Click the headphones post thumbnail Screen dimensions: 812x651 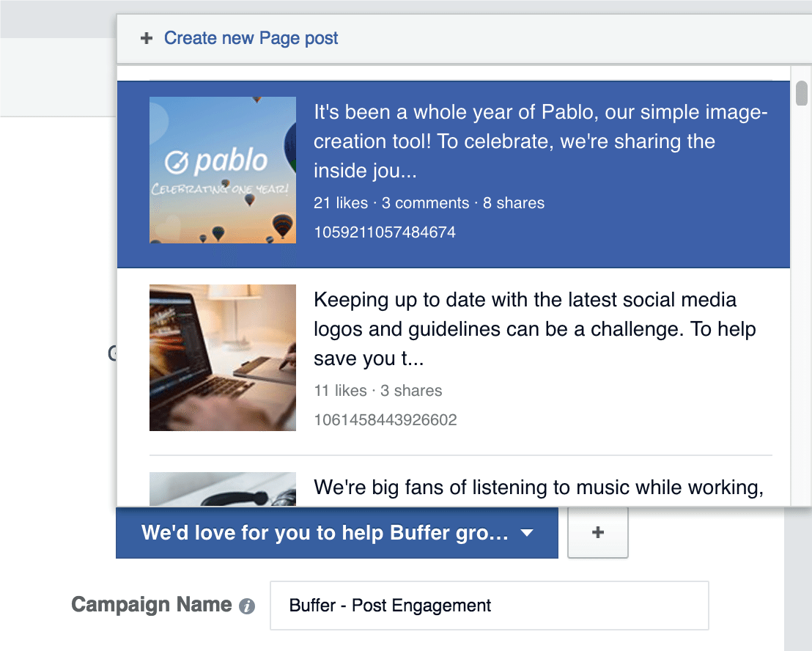(223, 489)
